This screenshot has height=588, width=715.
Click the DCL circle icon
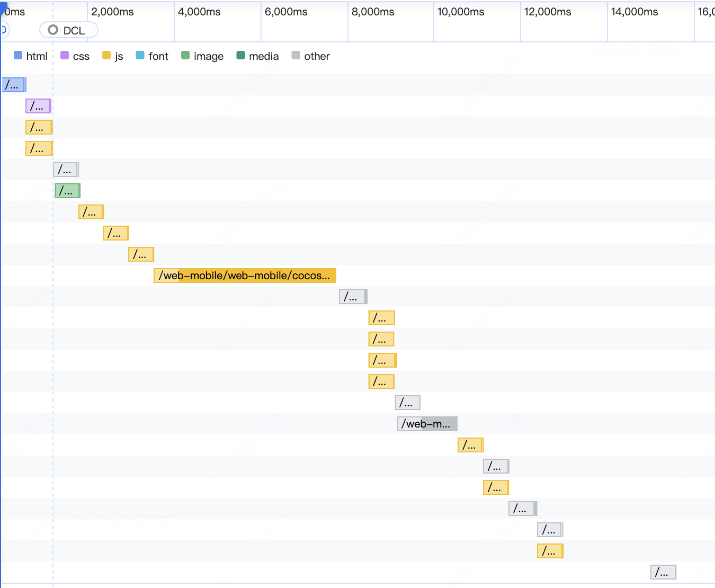pyautogui.click(x=53, y=30)
